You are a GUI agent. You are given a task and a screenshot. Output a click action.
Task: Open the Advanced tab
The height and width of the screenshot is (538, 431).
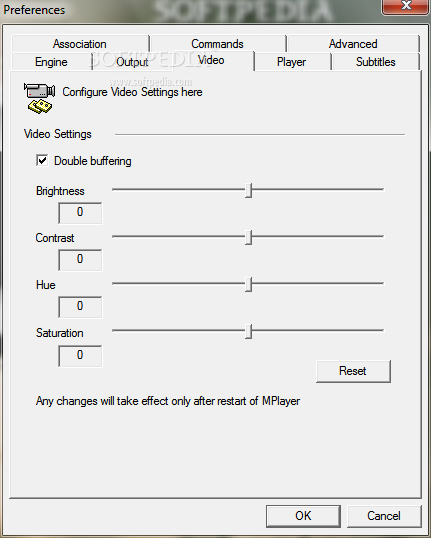coord(353,44)
